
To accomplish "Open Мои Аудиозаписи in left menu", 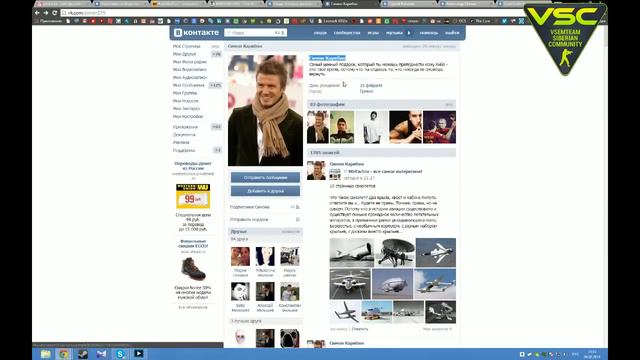I will coord(190,78).
